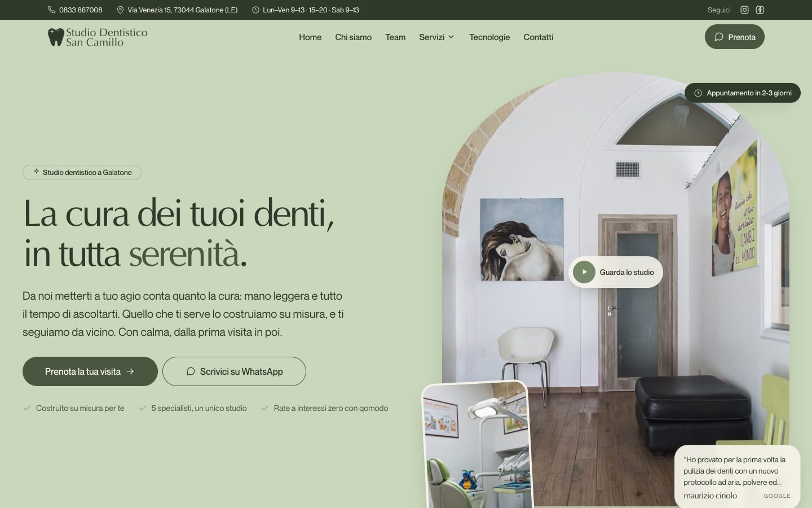Open the address Via Venezia 15 link
The height and width of the screenshot is (508, 812).
183,10
